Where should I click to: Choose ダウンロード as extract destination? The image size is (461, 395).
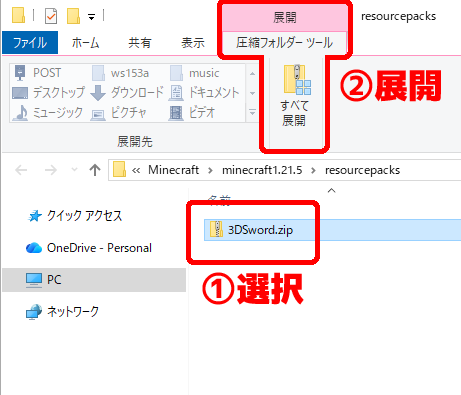(127, 92)
